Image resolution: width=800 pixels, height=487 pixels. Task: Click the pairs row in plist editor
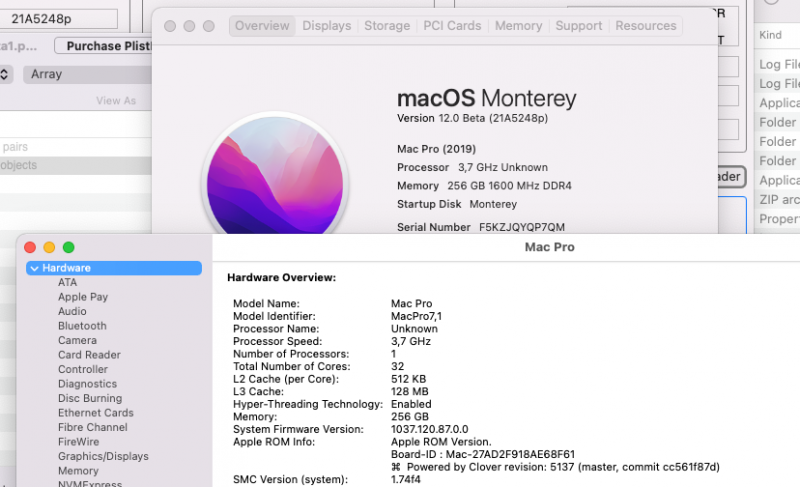[76, 147]
